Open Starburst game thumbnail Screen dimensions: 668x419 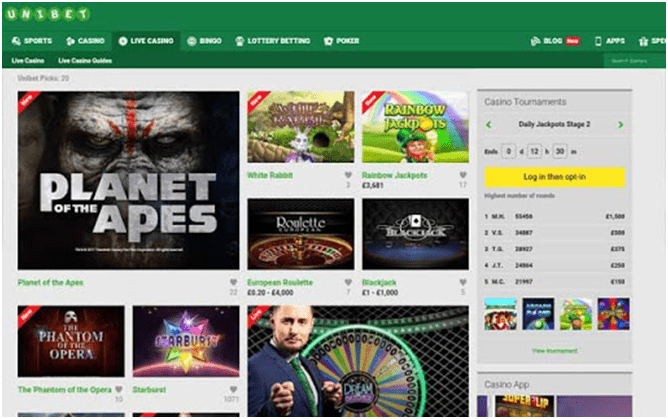pos(186,341)
